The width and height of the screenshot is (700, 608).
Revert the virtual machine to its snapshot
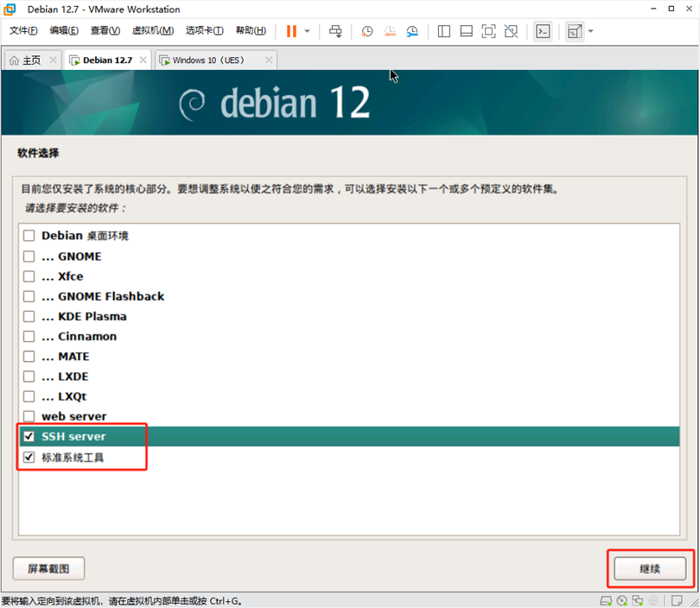pyautogui.click(x=390, y=31)
